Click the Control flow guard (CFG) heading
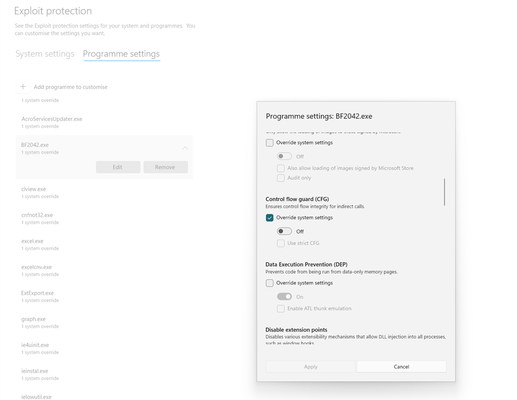Viewport: 517px width, 400px height. 297,199
